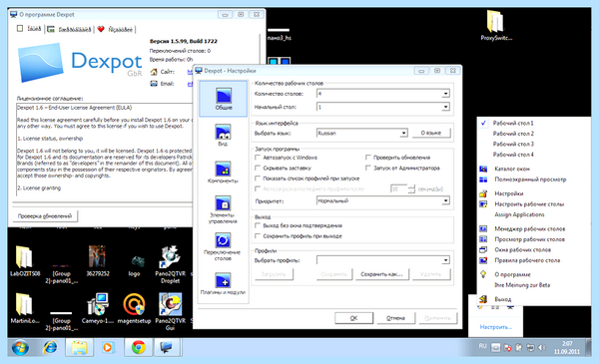Enable Показать список профилей при запуске
Image resolution: width=599 pixels, height=364 pixels.
tap(307, 179)
